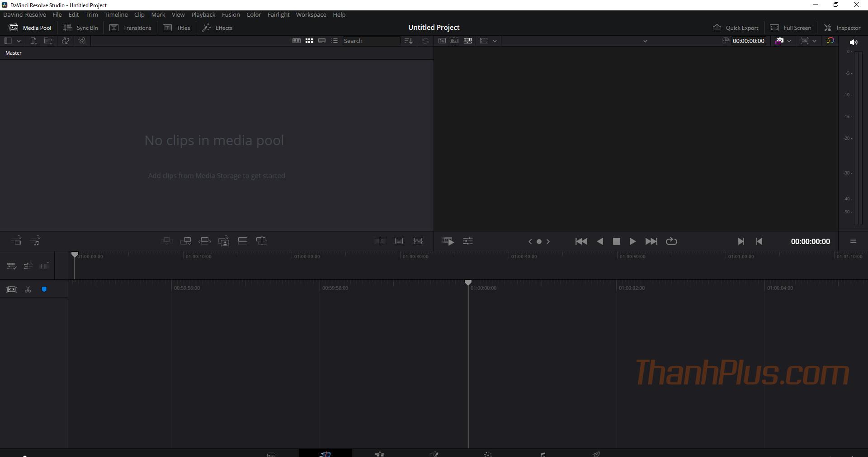Open the Playback menu
Screen dimensions: 868x457
tap(203, 14)
